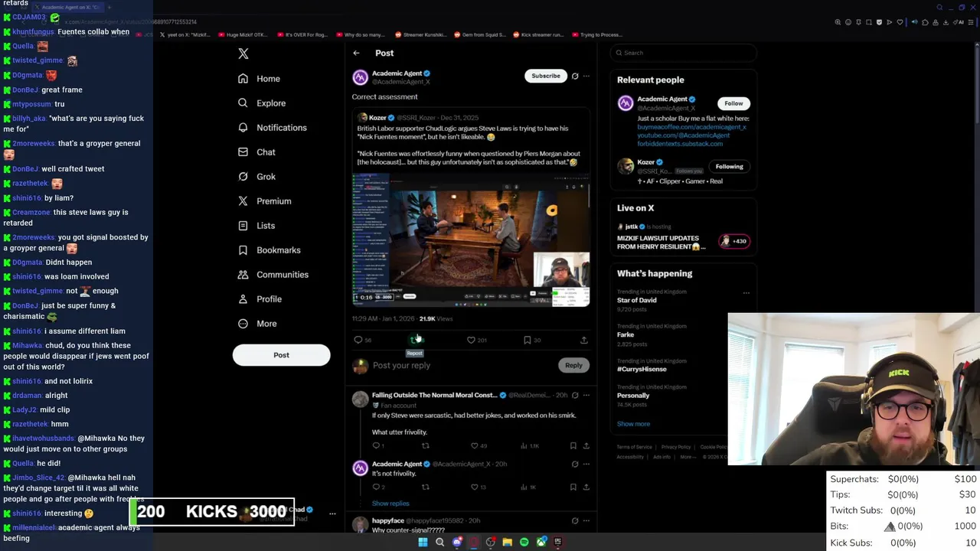The width and height of the screenshot is (980, 551).
Task: Click the X Search field
Action: tap(684, 53)
